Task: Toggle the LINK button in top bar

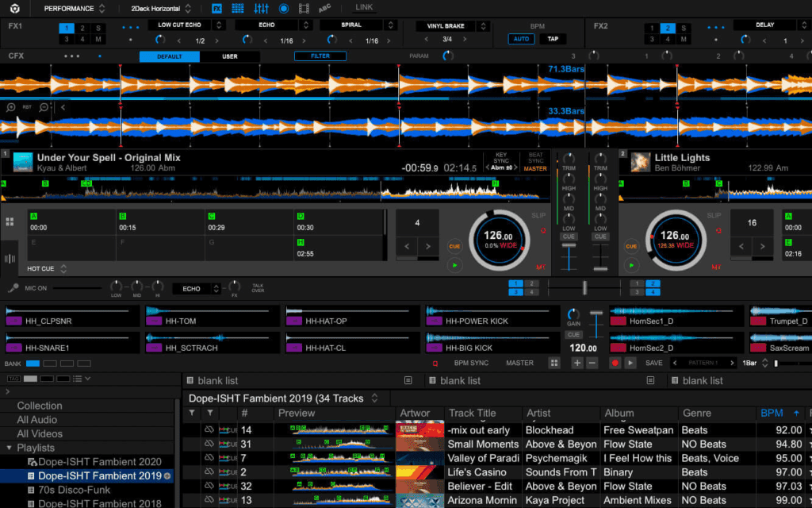Action: tap(364, 8)
